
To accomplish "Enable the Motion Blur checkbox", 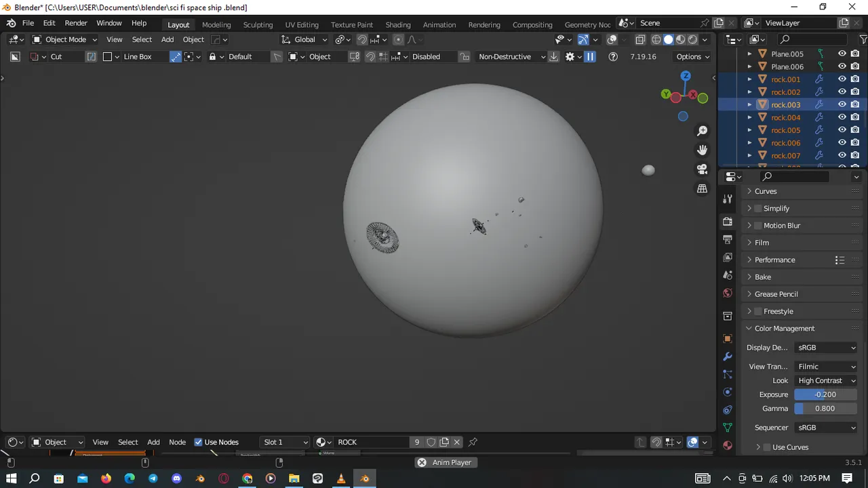I will (x=758, y=226).
